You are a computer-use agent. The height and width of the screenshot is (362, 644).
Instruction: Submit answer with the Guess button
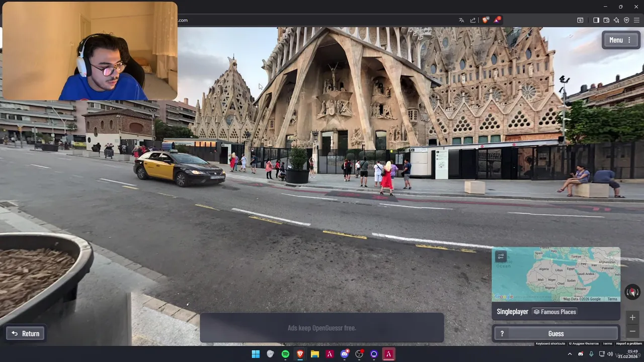pyautogui.click(x=556, y=333)
